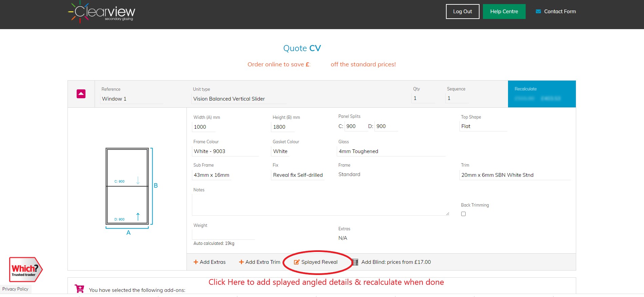Recalculate the quote price
The width and height of the screenshot is (644, 297).
(542, 94)
